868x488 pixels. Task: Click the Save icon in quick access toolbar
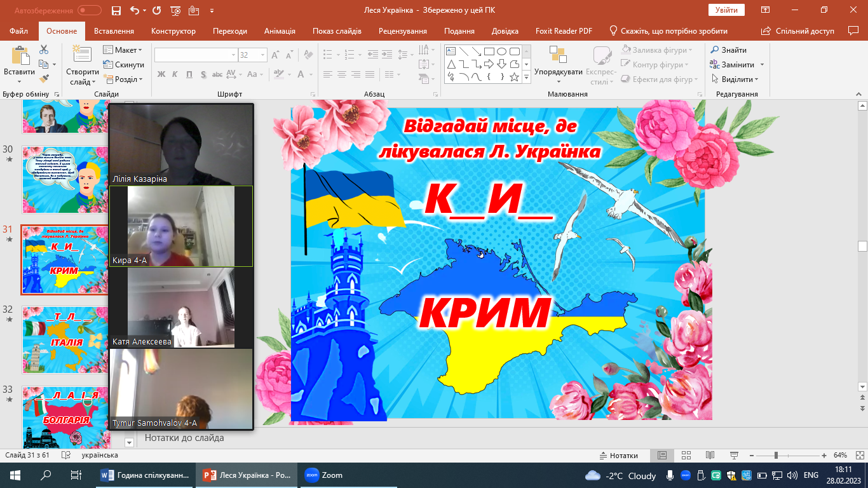(x=116, y=10)
